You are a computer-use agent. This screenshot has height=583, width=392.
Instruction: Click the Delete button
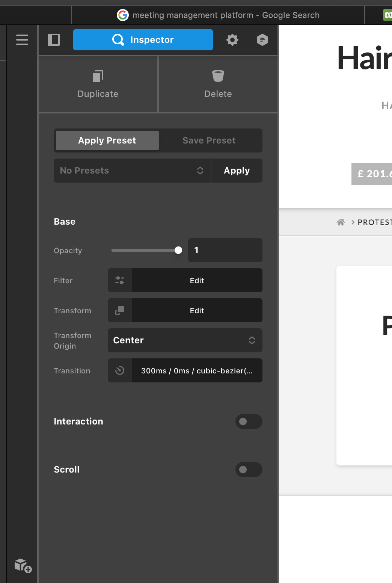(218, 85)
